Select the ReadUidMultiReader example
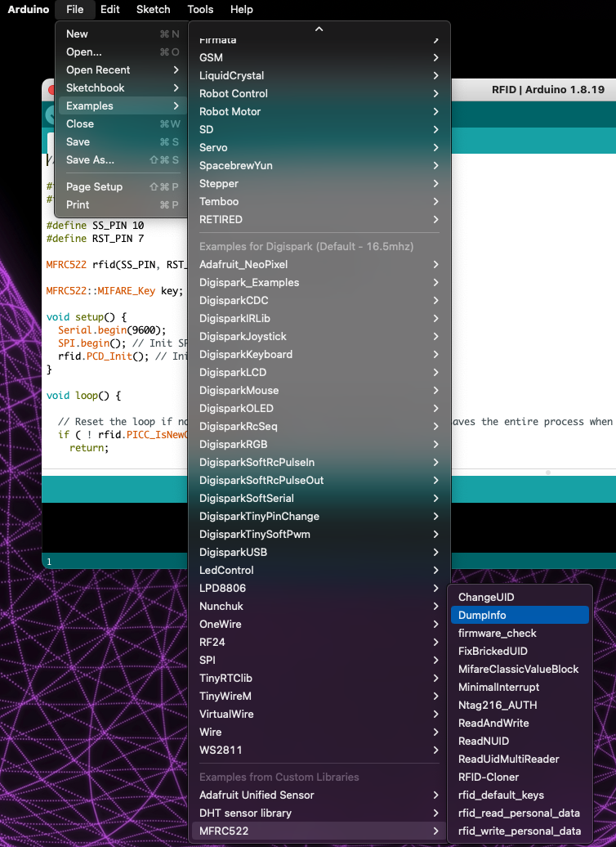616x847 pixels. pyautogui.click(x=520, y=759)
